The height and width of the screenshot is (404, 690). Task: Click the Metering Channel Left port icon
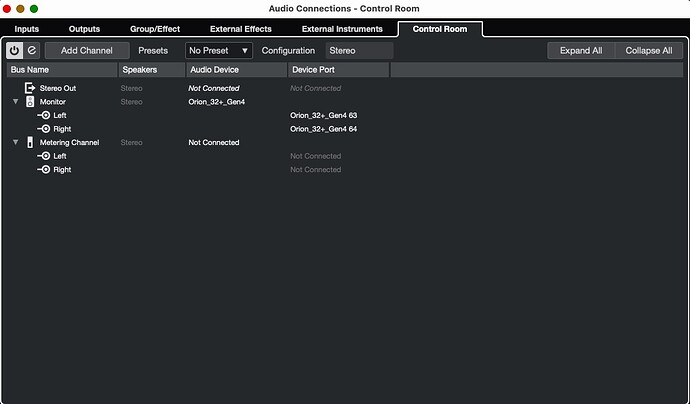tap(44, 156)
